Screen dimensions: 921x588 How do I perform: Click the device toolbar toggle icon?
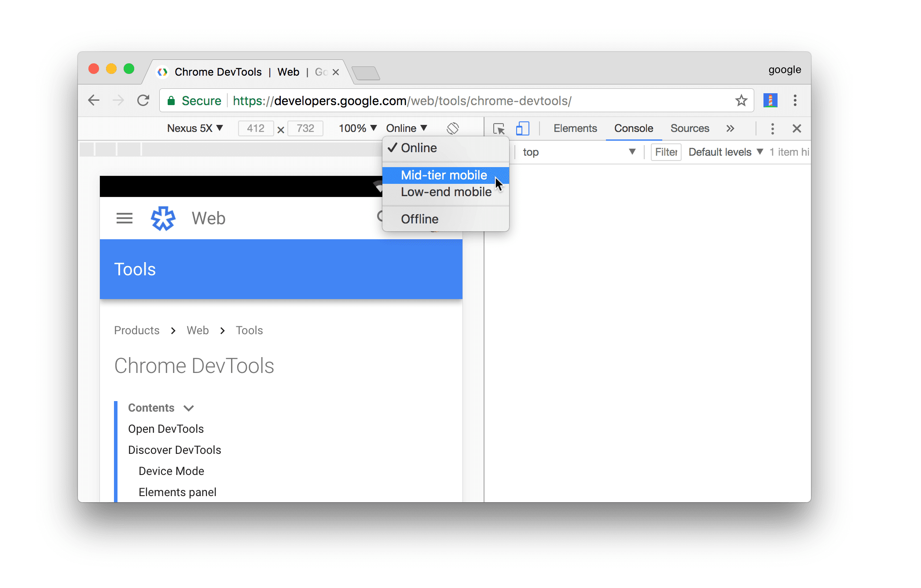click(522, 128)
